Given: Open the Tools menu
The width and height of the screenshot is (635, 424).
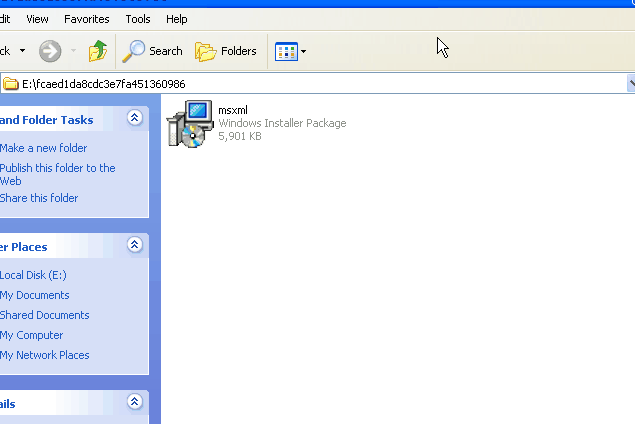Looking at the screenshot, I should click(138, 19).
